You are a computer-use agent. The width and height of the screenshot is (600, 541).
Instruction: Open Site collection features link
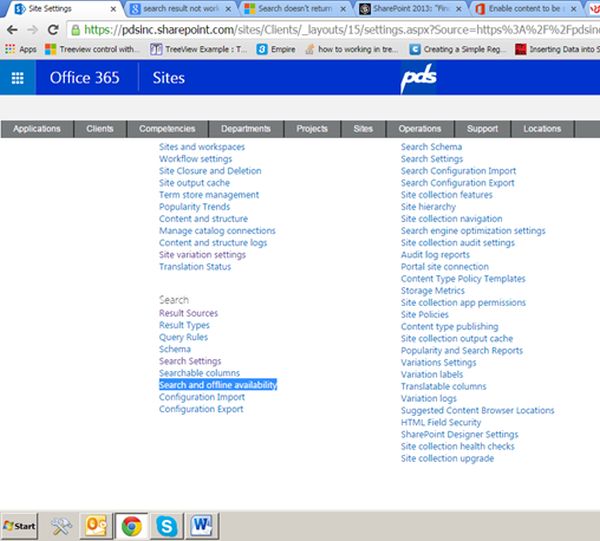click(447, 195)
